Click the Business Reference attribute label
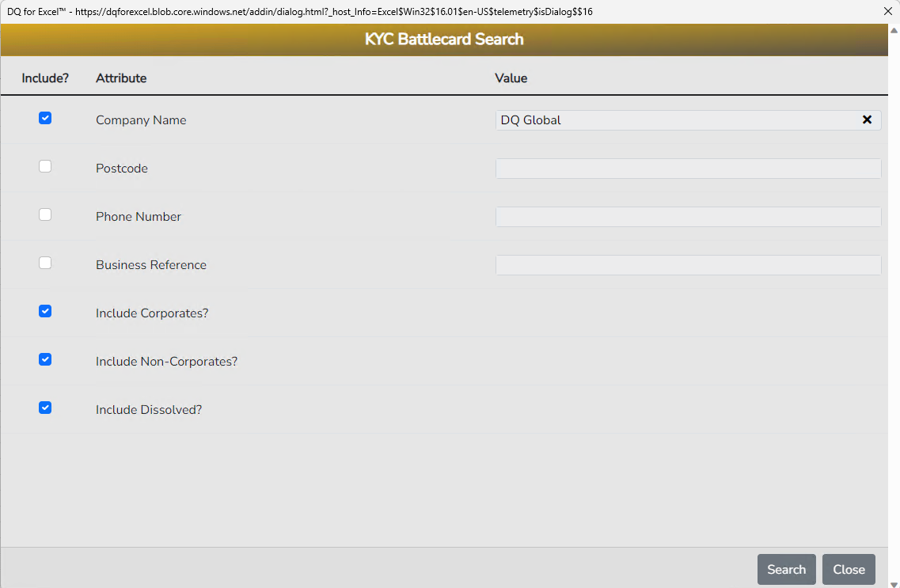 (151, 264)
